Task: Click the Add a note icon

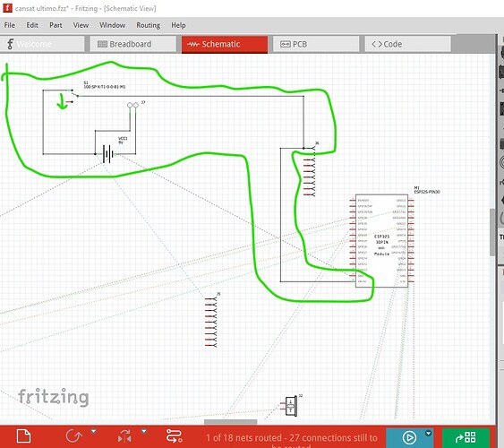Action: tap(23, 436)
